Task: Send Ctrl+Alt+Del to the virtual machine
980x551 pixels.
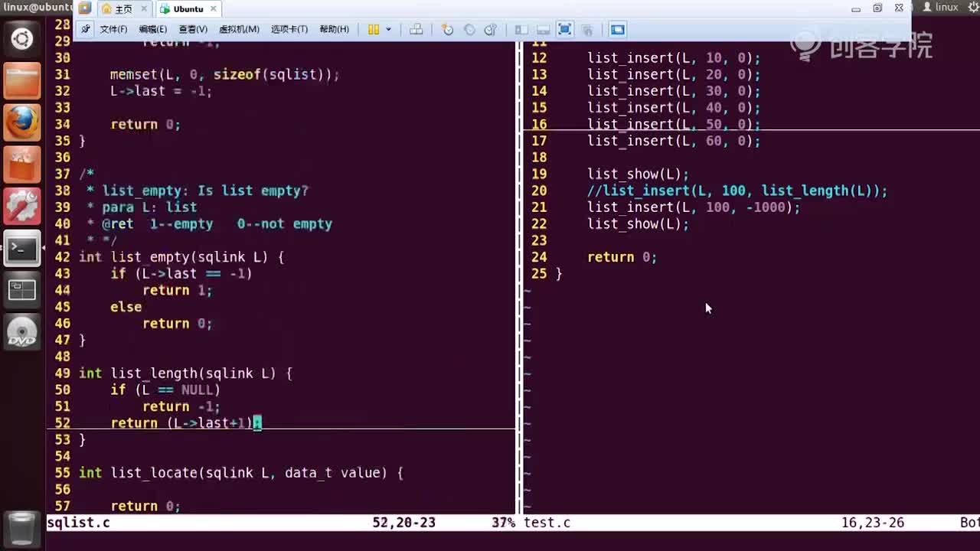Action: pos(416,30)
